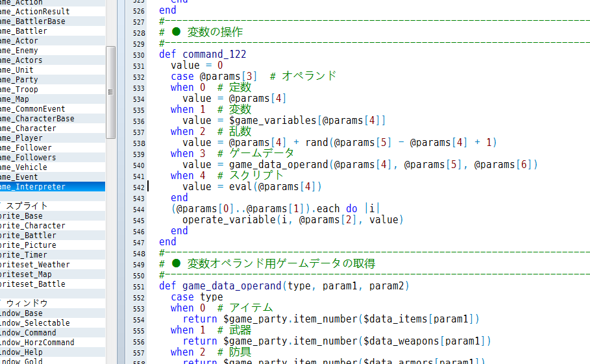590x364 pixels.
Task: Select the Window_Command script entry
Action: pyautogui.click(x=53, y=333)
